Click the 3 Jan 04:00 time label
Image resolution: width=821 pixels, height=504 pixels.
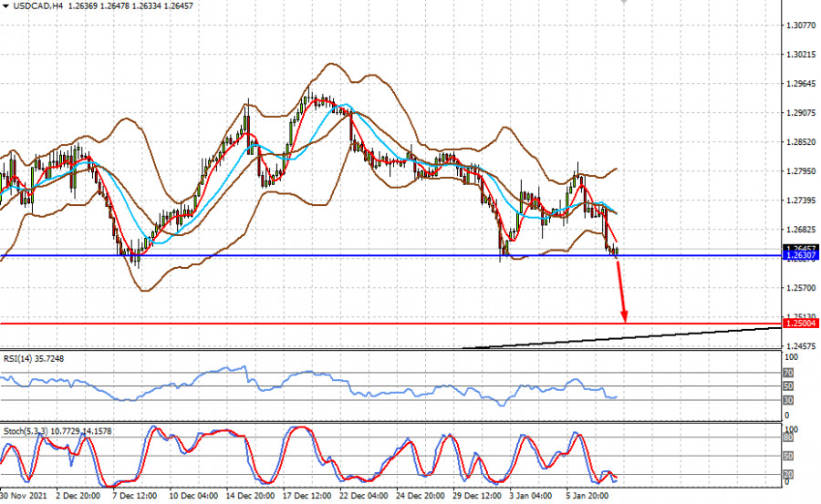point(530,496)
